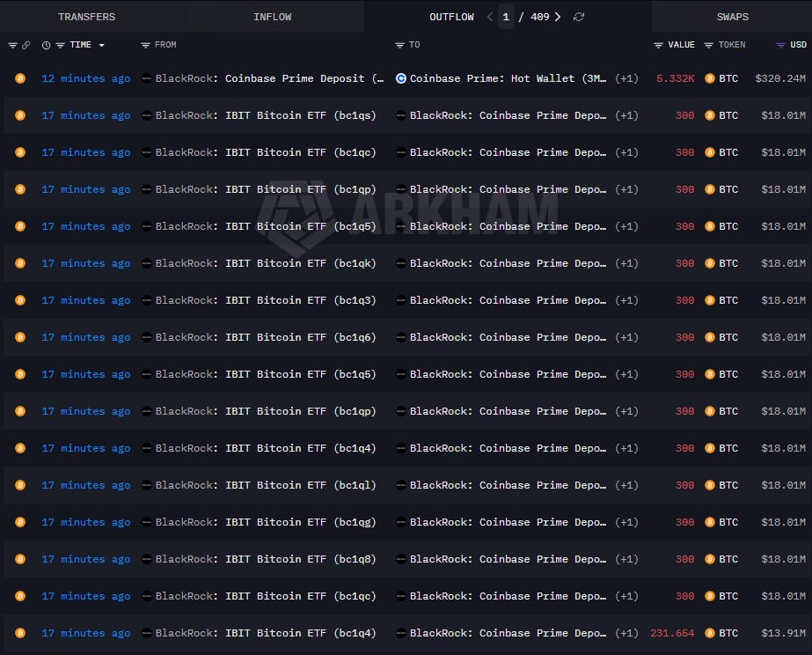
Task: Go to previous page with left chevron
Action: pos(490,17)
